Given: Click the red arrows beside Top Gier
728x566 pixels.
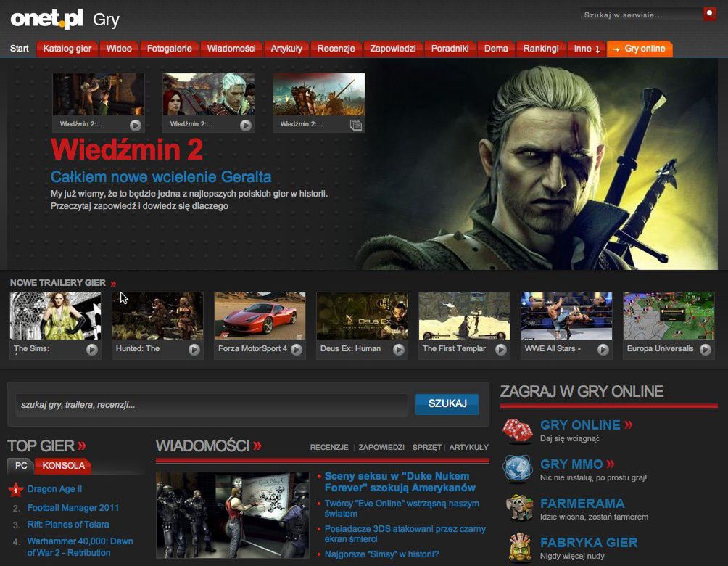Looking at the screenshot, I should point(82,446).
